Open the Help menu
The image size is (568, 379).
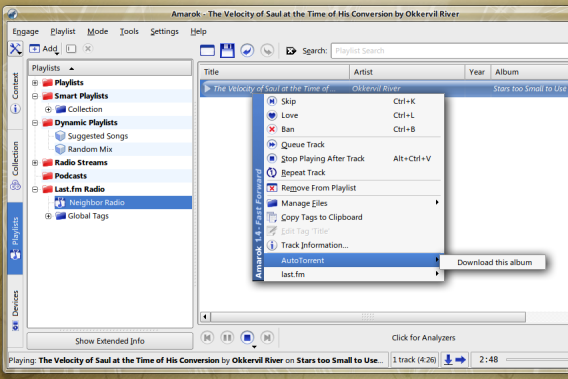click(199, 32)
